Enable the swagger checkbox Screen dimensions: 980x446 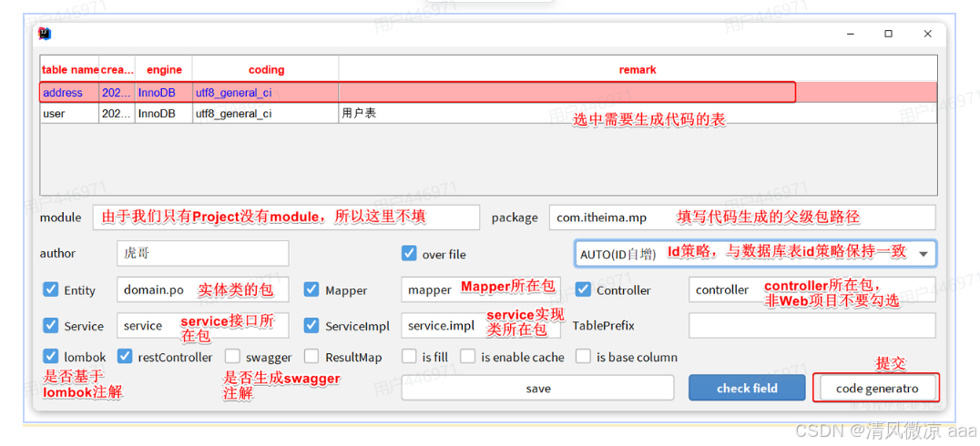pos(232,357)
